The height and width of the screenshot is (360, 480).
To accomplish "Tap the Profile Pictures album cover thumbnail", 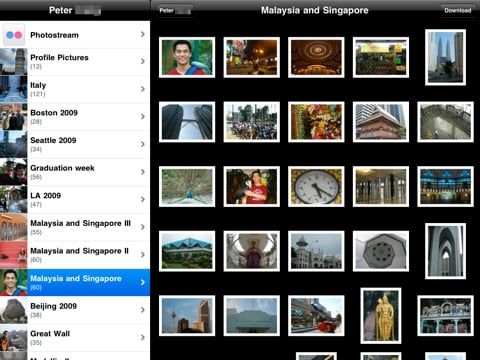I will [13, 62].
